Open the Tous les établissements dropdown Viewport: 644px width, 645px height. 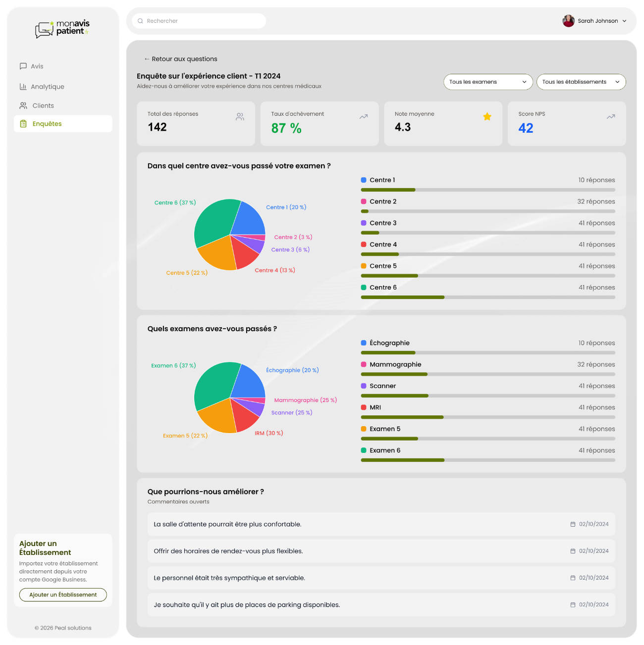(581, 82)
